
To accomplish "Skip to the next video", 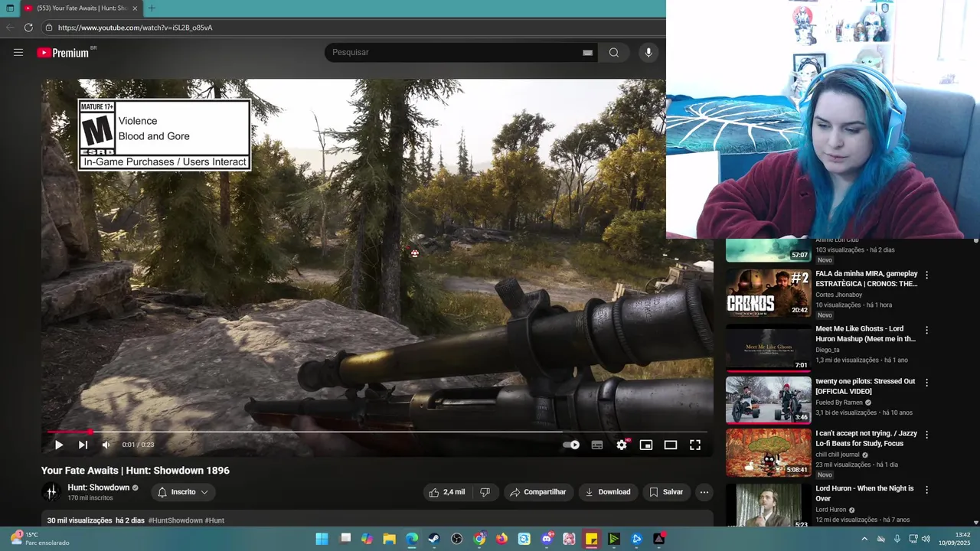I will click(x=83, y=445).
